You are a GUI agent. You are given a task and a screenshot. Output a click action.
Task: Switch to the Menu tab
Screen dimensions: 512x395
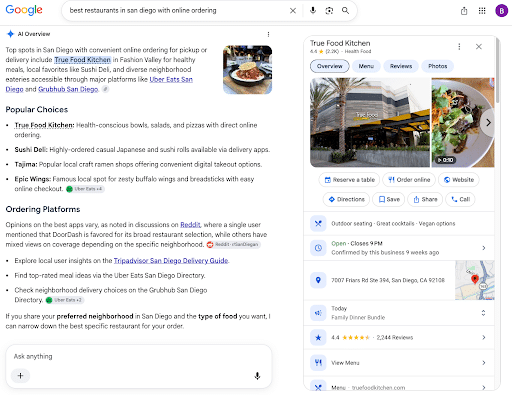coord(366,66)
